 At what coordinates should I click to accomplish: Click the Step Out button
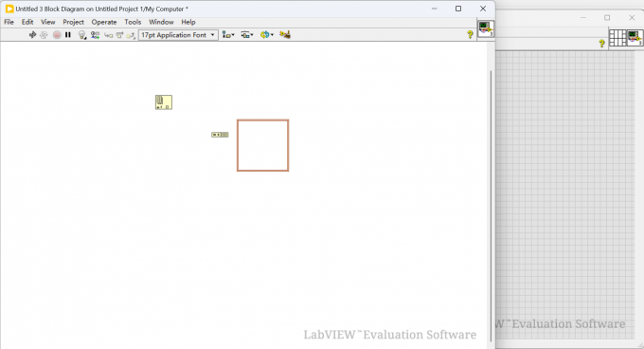click(131, 35)
